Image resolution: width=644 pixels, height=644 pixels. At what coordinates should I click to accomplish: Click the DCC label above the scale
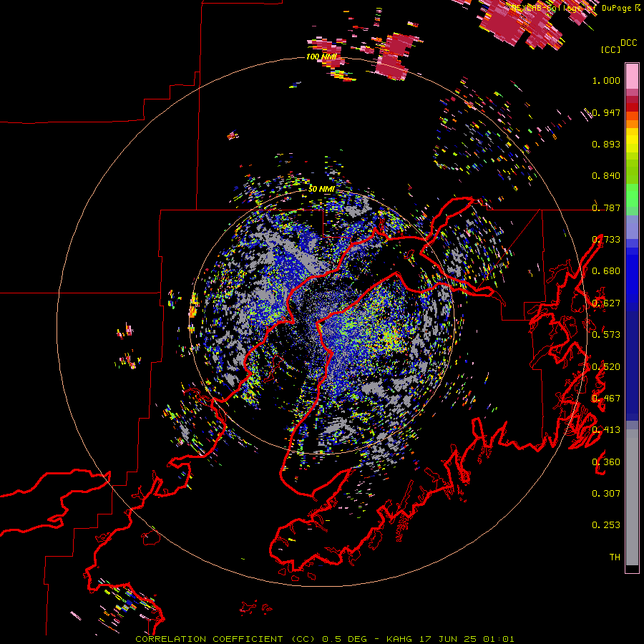(629, 43)
